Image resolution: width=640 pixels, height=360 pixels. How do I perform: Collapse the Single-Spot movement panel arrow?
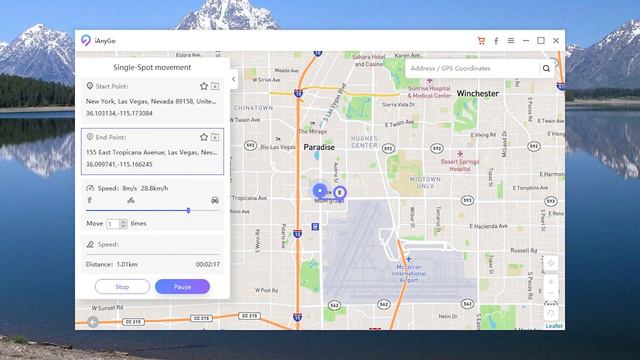(234, 79)
